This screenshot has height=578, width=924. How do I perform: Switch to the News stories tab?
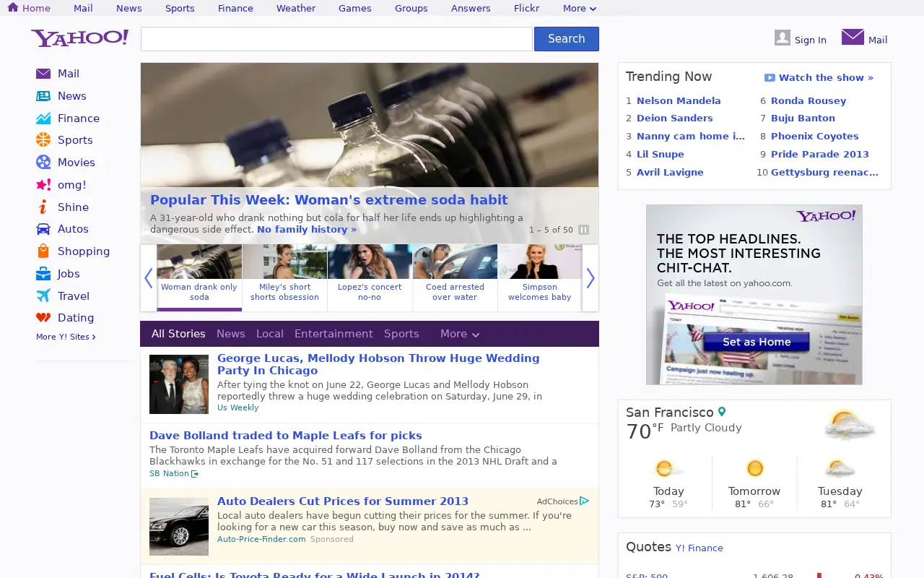click(x=231, y=334)
